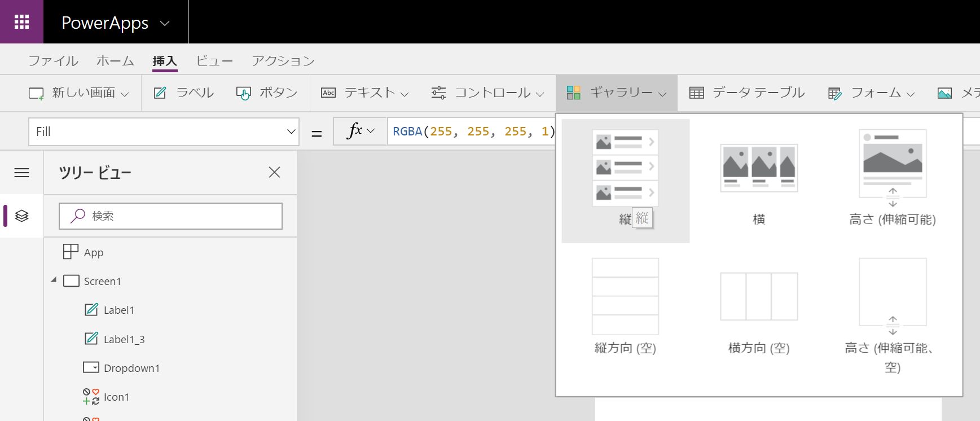Image resolution: width=980 pixels, height=421 pixels.
Task: Expand the fx dropdown chevron
Action: (371, 131)
